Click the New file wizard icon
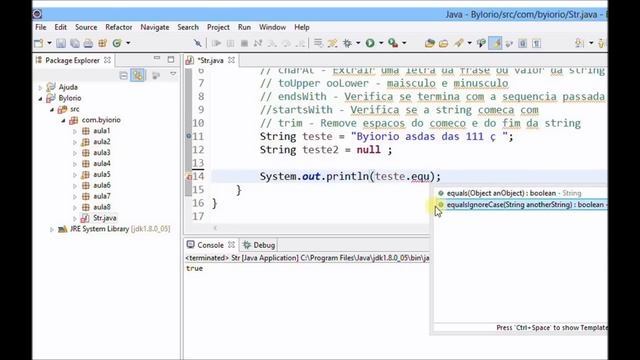The height and width of the screenshot is (360, 640). (39, 43)
